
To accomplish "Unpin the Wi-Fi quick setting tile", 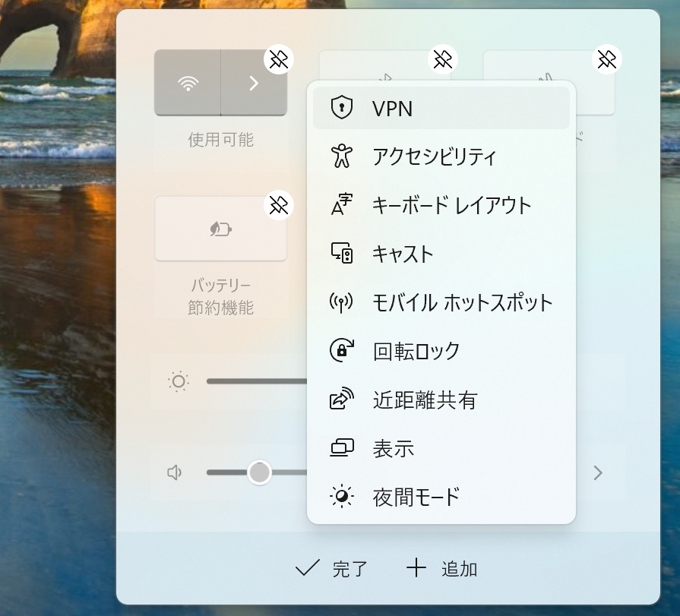I will point(278,59).
